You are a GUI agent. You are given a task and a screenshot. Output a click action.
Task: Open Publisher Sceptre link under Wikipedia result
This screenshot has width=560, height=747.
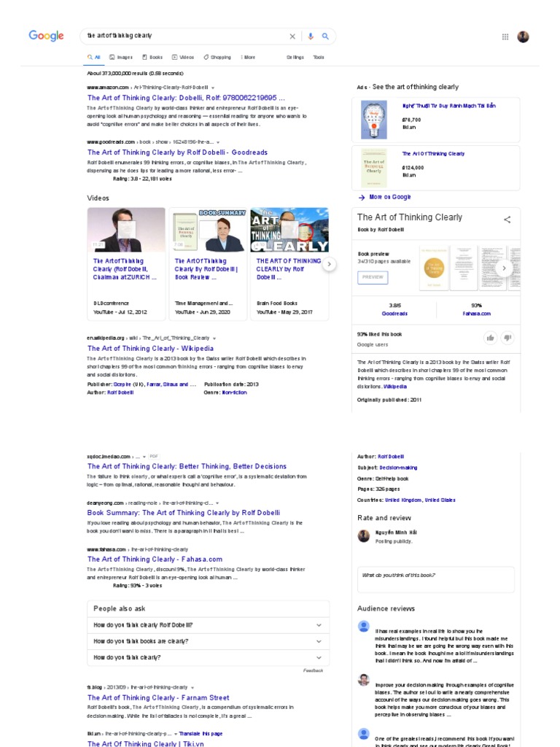pyautogui.click(x=122, y=384)
